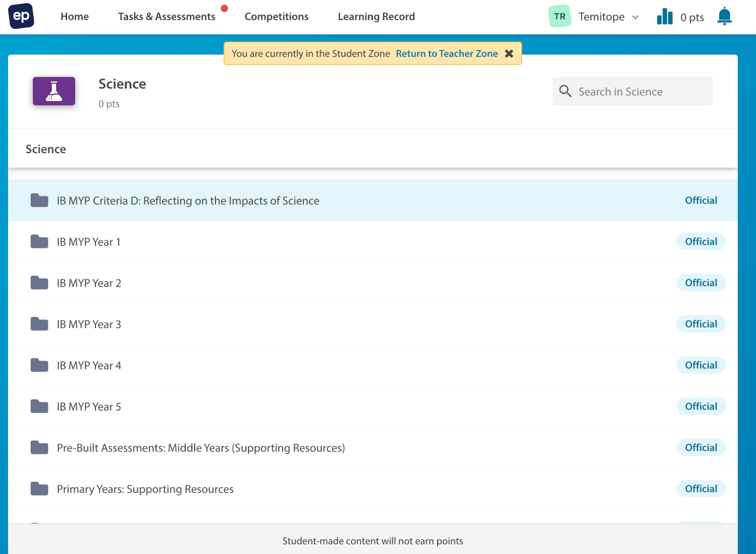Click folder icon for IB MYP Year 2
This screenshot has height=554, width=756.
[39, 282]
